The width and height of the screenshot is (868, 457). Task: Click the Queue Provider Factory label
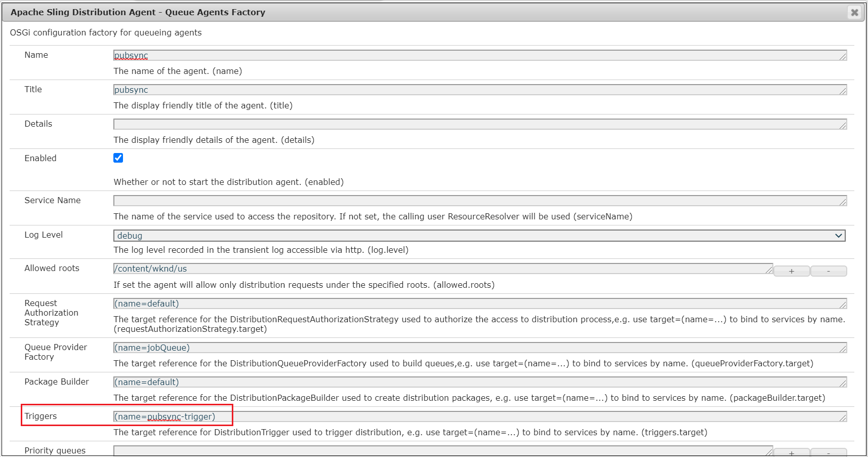56,352
